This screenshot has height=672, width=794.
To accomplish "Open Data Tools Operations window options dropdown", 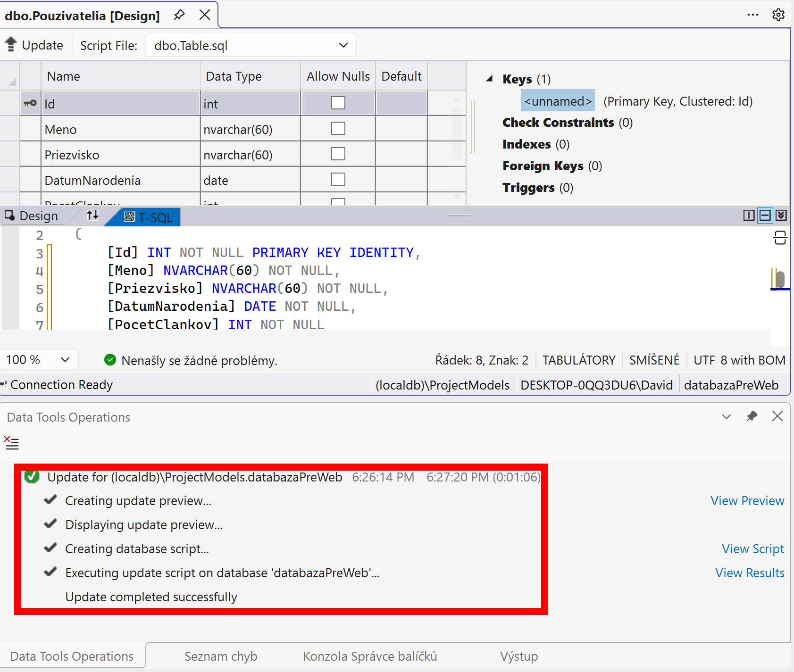I will [x=727, y=416].
